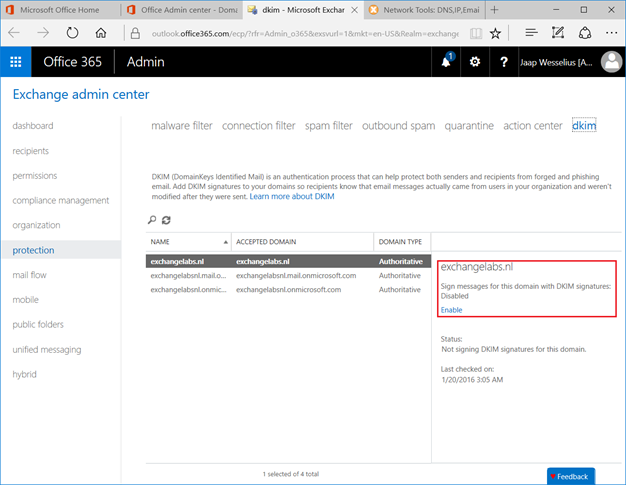
Task: Select mail flow in left navigation
Action: (x=30, y=275)
